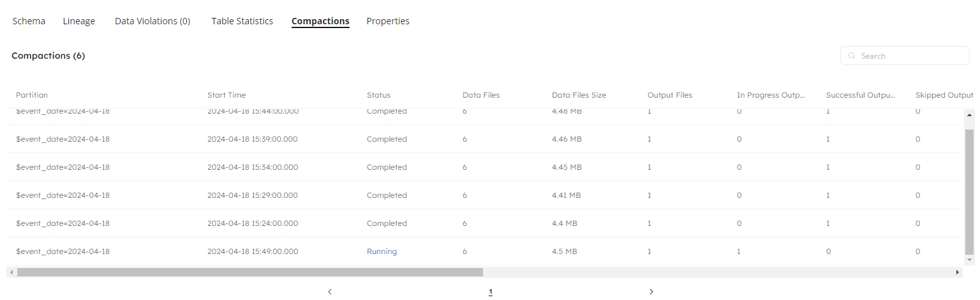Open the Lineage tab

click(x=79, y=21)
